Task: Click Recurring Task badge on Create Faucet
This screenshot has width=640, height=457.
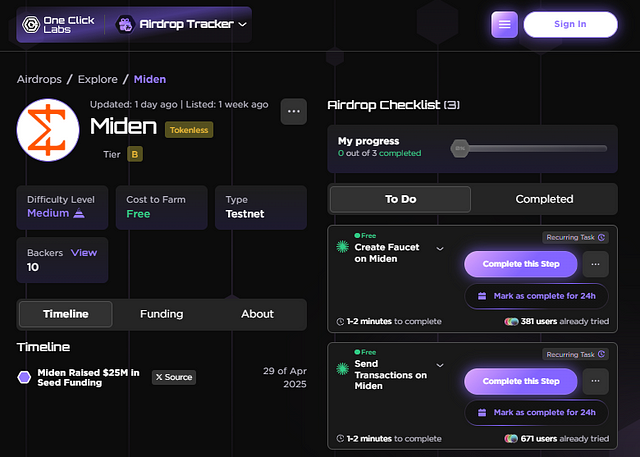Action: click(x=576, y=237)
